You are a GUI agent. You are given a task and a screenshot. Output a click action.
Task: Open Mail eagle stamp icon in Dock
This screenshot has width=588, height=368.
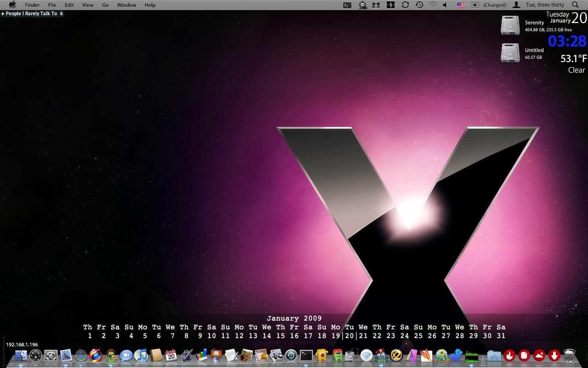[66, 355]
